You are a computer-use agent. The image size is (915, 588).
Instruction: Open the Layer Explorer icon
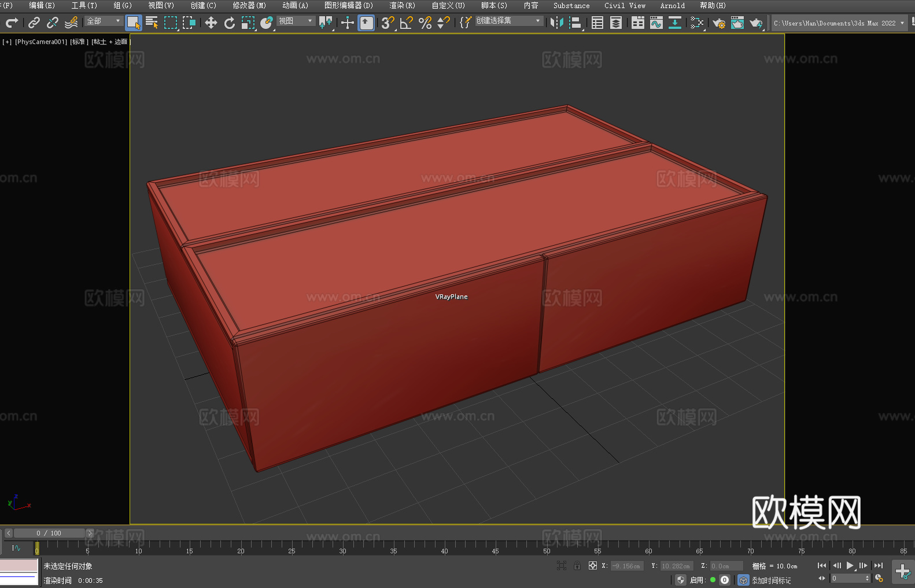616,23
